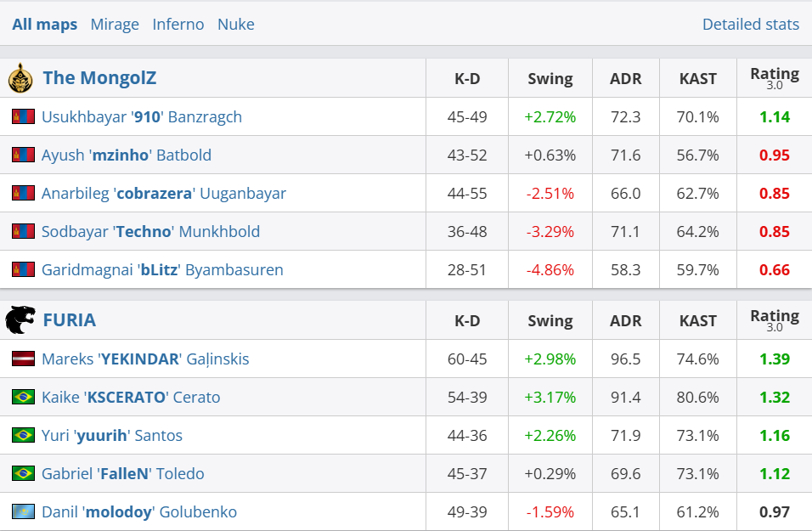Screen dimensions: 812x531
Task: Show the All maps stats tab
Action: (44, 24)
